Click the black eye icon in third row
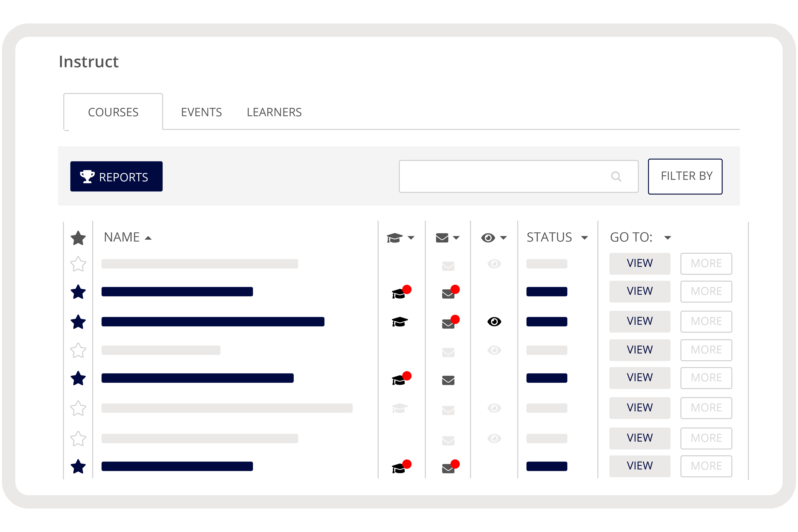798x532 pixels. click(494, 321)
